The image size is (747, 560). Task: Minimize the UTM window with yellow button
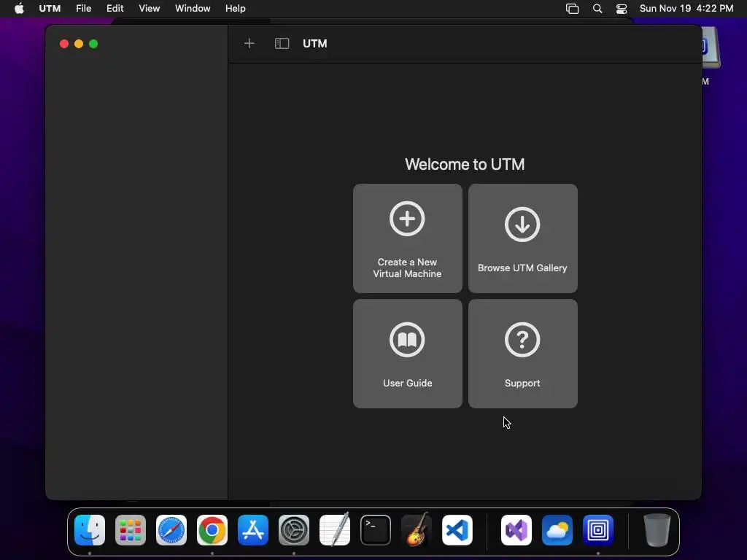point(79,44)
